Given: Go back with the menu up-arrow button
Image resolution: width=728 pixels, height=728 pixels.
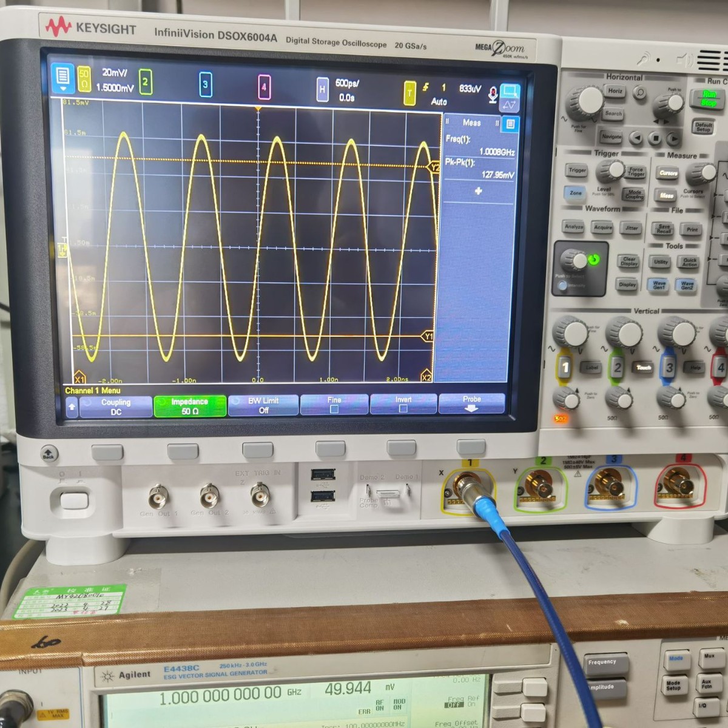Looking at the screenshot, I should point(72,406).
